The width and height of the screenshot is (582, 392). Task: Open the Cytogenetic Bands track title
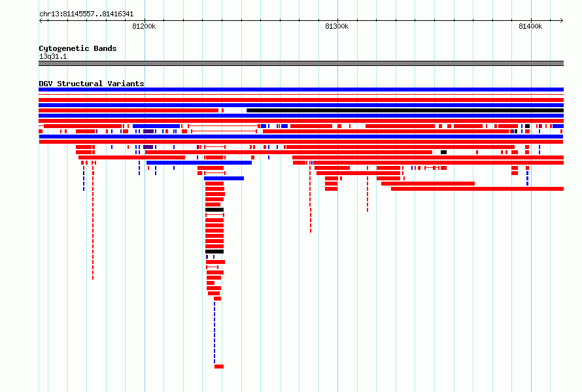(x=78, y=48)
